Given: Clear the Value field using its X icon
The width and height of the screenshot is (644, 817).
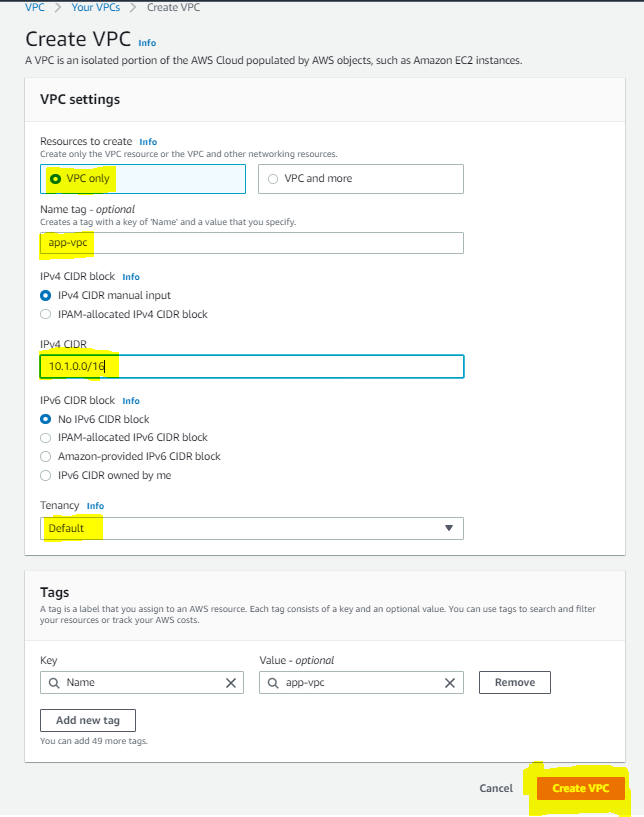Looking at the screenshot, I should [x=448, y=682].
